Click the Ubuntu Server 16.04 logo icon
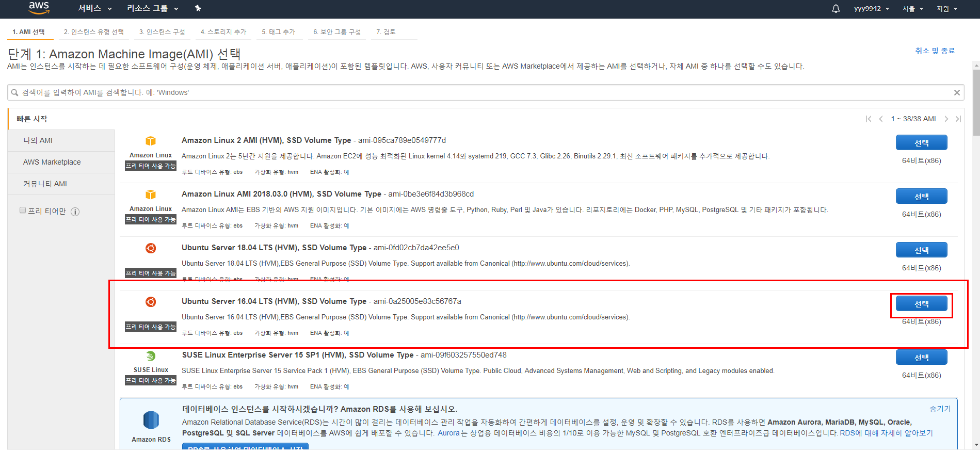Viewport: 980px width, 469px height. [151, 302]
